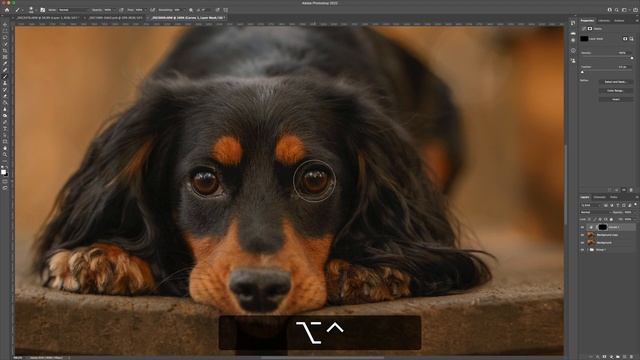Select the Lasso tool
The height and width of the screenshot is (360, 640).
(x=5, y=37)
